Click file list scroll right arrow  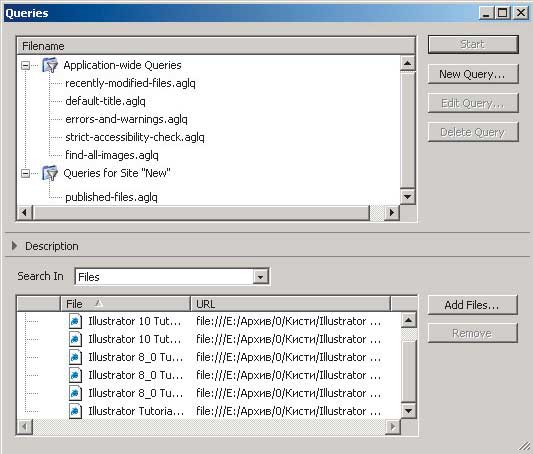pyautogui.click(x=393, y=426)
